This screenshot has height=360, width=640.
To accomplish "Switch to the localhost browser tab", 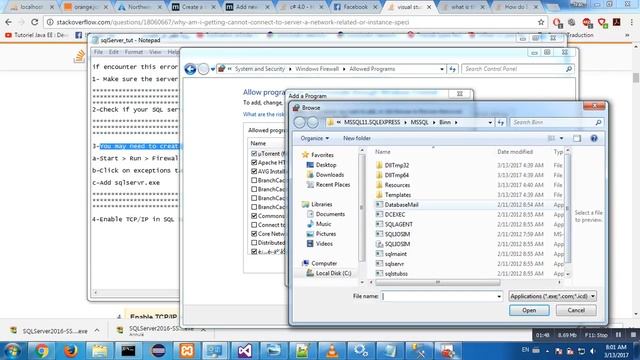I will (32, 7).
